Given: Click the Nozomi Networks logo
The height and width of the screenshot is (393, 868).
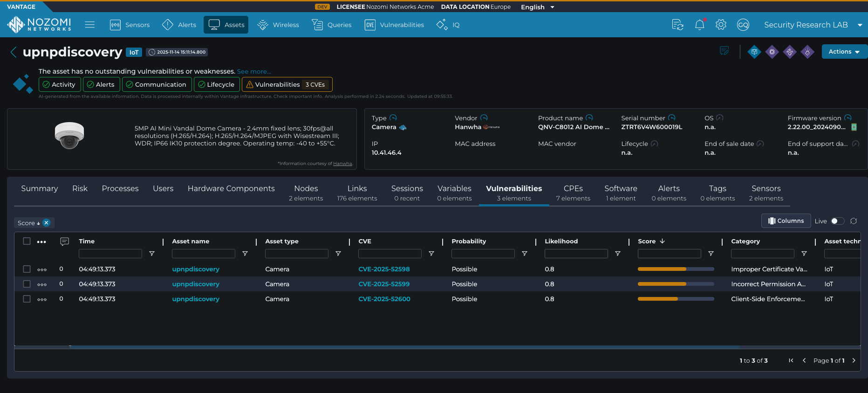Looking at the screenshot, I should tap(40, 25).
